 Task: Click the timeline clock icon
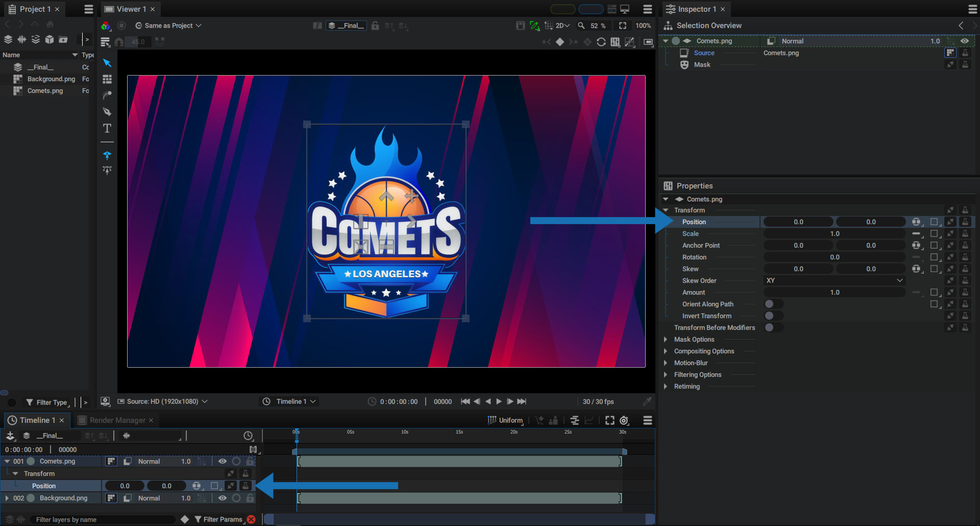tap(248, 436)
